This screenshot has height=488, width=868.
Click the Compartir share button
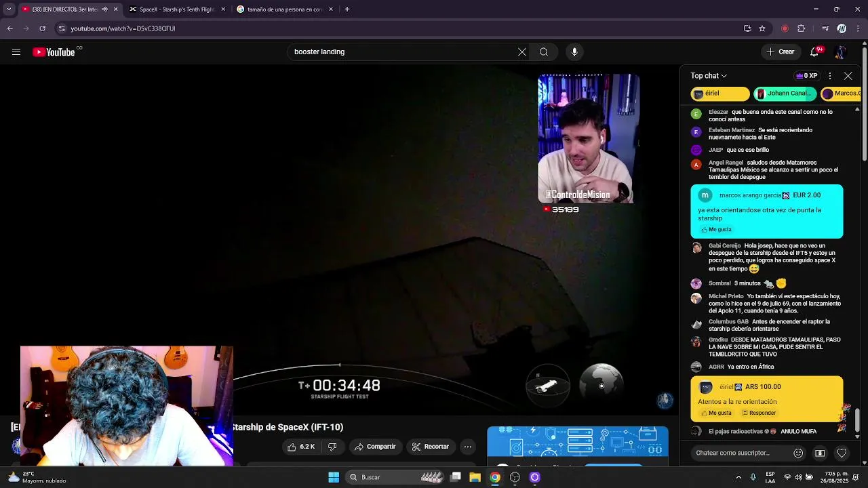[374, 447]
